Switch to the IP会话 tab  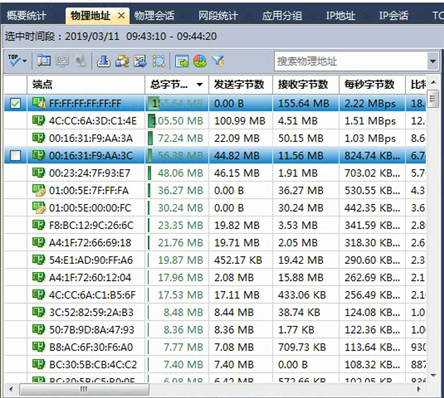(x=394, y=15)
